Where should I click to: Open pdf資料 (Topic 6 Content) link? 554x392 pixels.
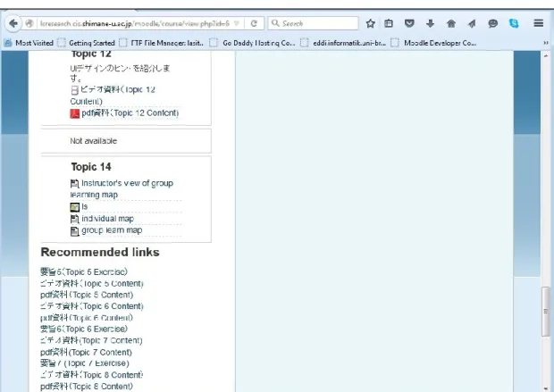point(87,318)
